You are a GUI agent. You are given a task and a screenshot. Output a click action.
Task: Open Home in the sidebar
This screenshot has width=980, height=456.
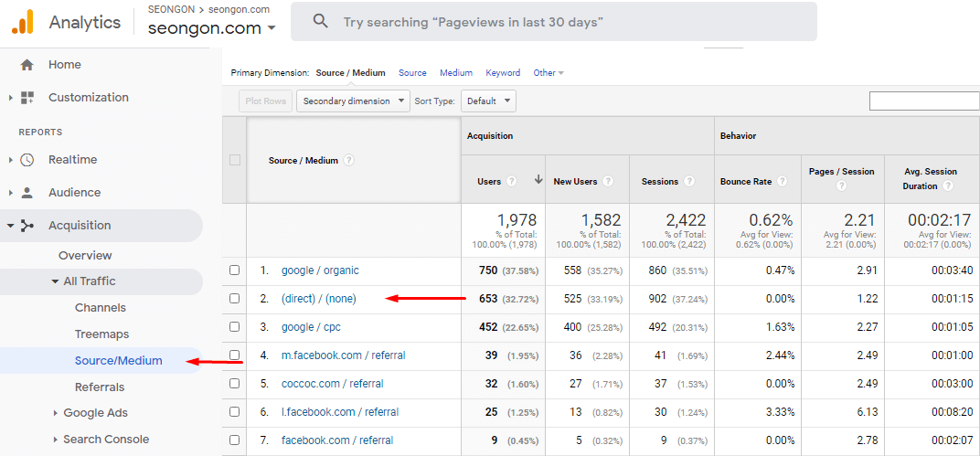65,64
